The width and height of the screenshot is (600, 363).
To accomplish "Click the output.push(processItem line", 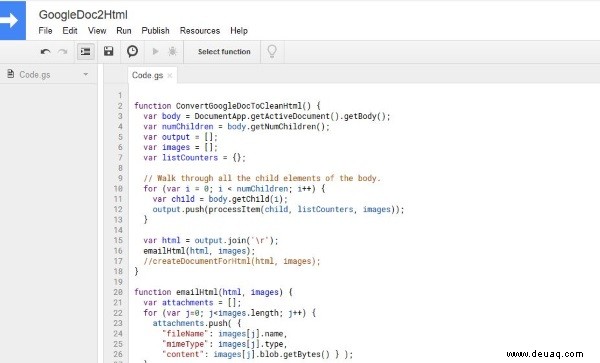I will (x=278, y=209).
